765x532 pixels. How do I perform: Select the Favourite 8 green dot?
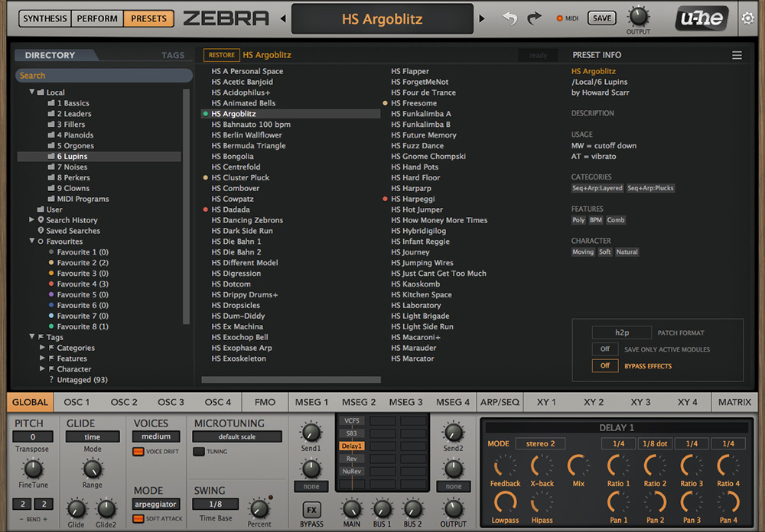51,326
